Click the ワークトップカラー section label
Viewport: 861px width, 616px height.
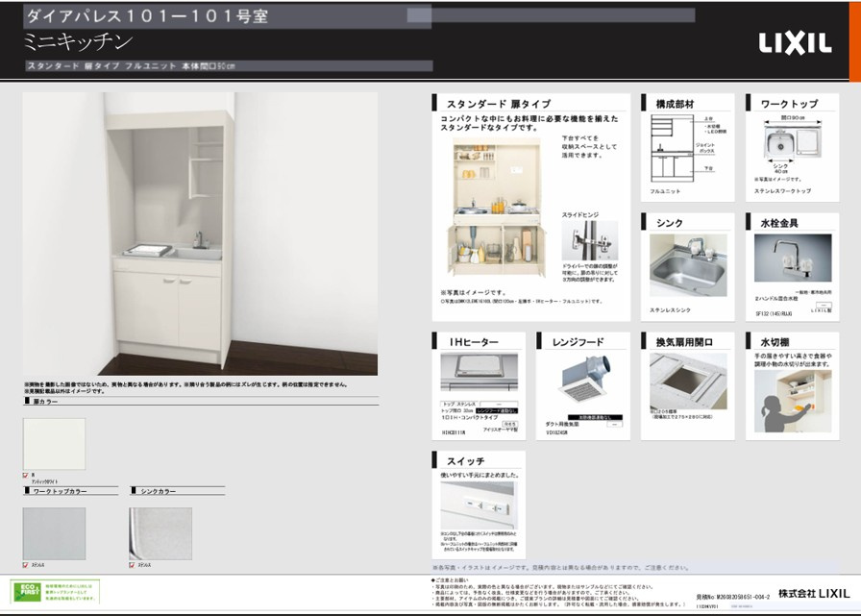60,491
